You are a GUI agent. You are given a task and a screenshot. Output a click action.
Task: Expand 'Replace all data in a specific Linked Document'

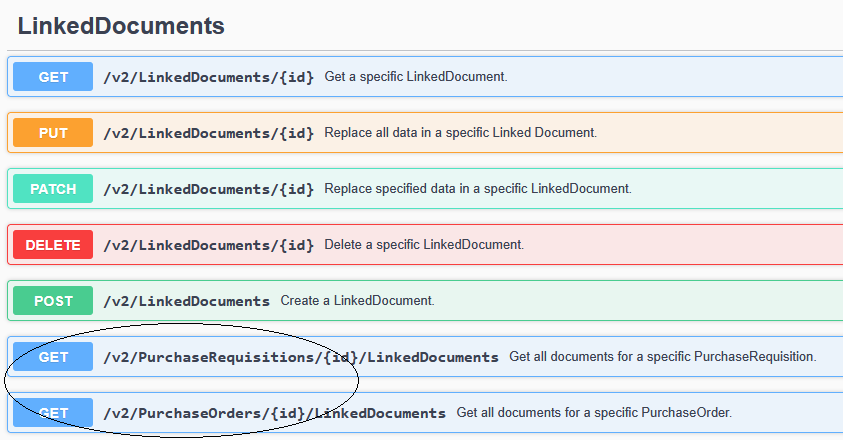(x=460, y=133)
